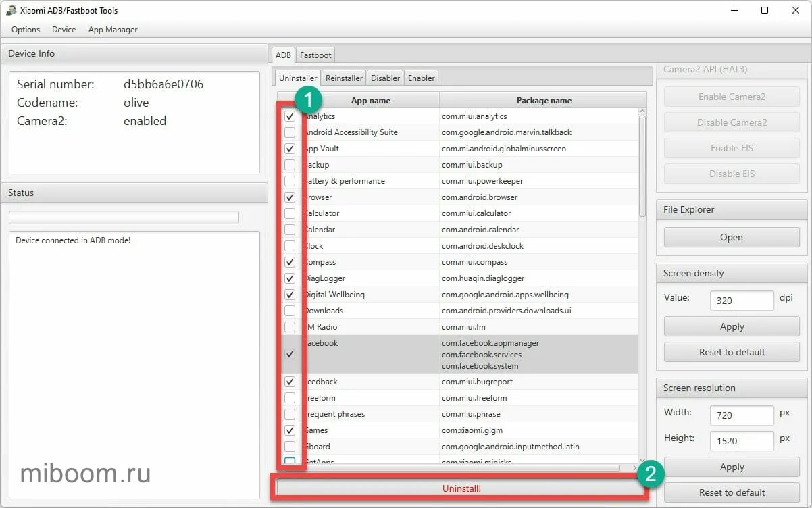812x508 pixels.
Task: Switch to the ADB tab
Action: (283, 55)
